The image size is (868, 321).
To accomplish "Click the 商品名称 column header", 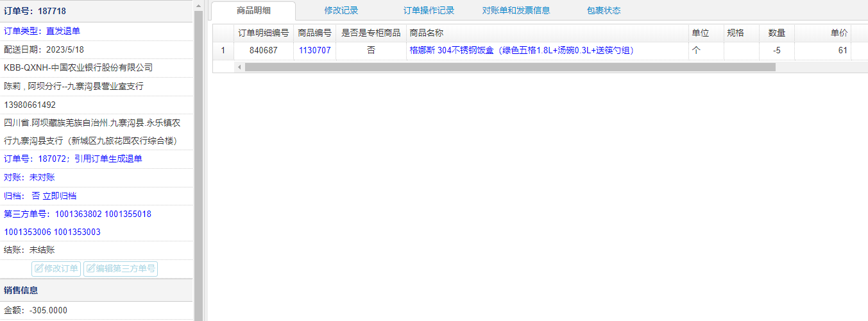I will [547, 33].
